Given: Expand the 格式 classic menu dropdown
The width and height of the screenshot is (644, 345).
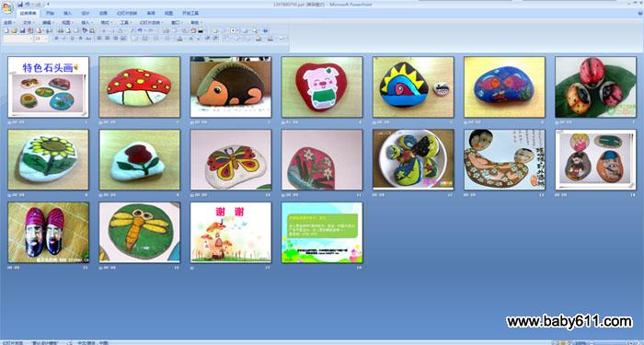Looking at the screenshot, I should click(x=106, y=23).
